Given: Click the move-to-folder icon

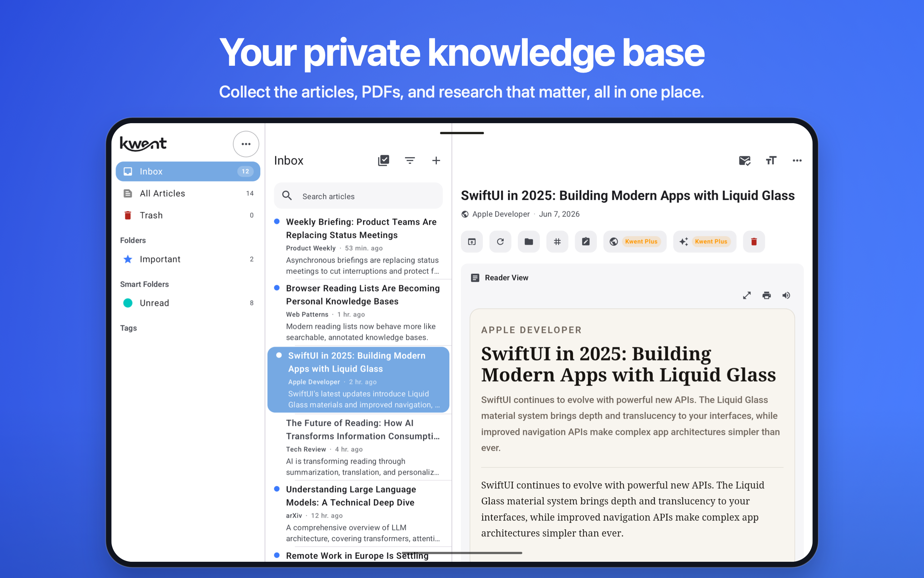Looking at the screenshot, I should (529, 242).
